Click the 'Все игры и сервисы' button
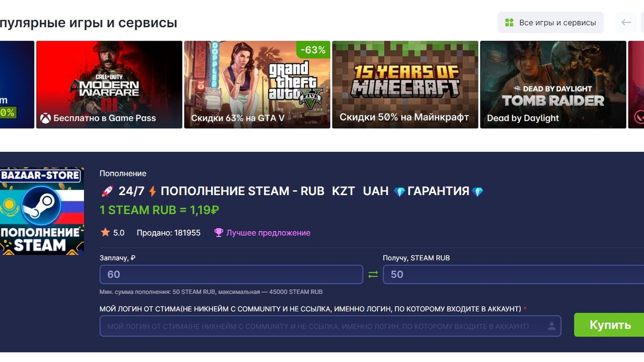 coord(550,23)
